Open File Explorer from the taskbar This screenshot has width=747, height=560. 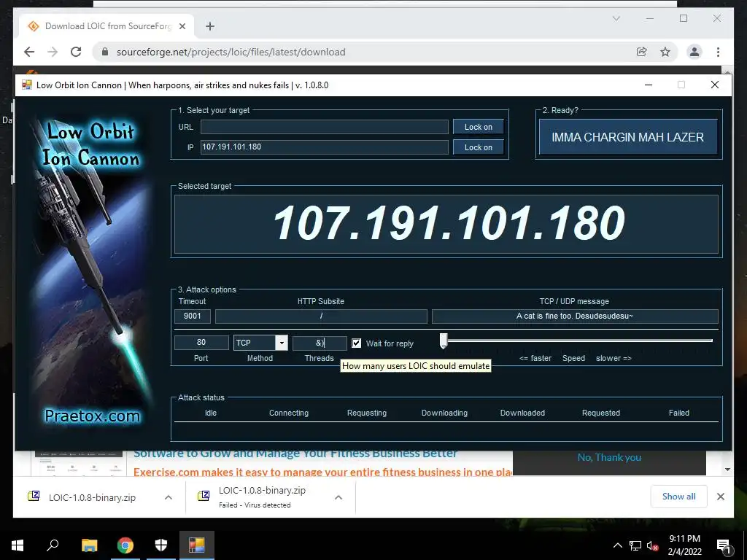[x=89, y=545]
